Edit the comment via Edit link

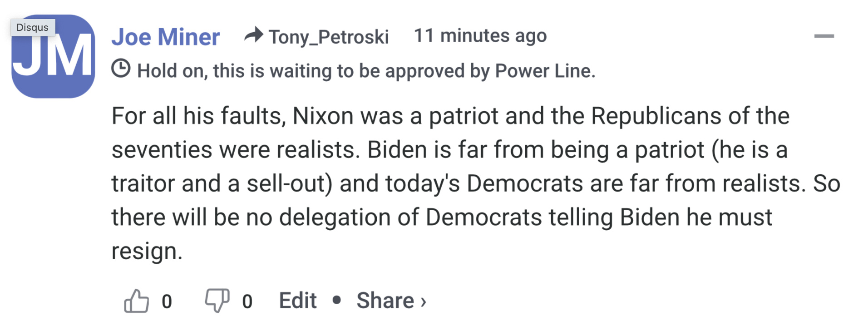click(x=298, y=301)
